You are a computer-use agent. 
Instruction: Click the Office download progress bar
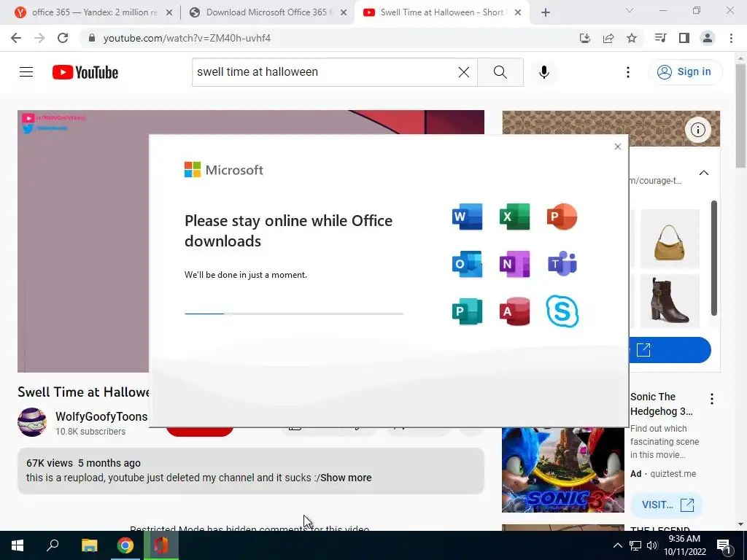pyautogui.click(x=293, y=314)
